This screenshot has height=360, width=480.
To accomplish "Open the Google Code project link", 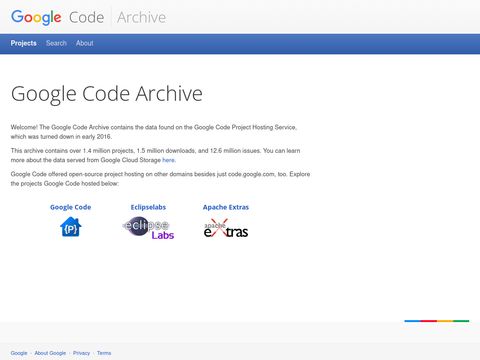I will 71,207.
